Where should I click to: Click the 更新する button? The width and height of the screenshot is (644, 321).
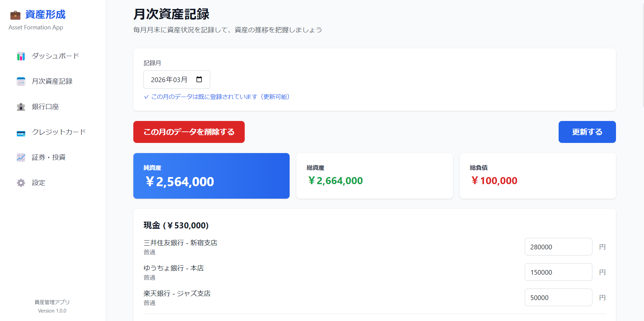[x=587, y=132]
